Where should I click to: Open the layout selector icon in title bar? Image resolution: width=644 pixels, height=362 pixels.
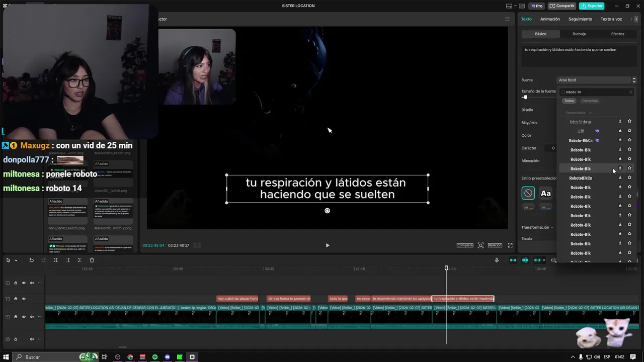point(509,6)
